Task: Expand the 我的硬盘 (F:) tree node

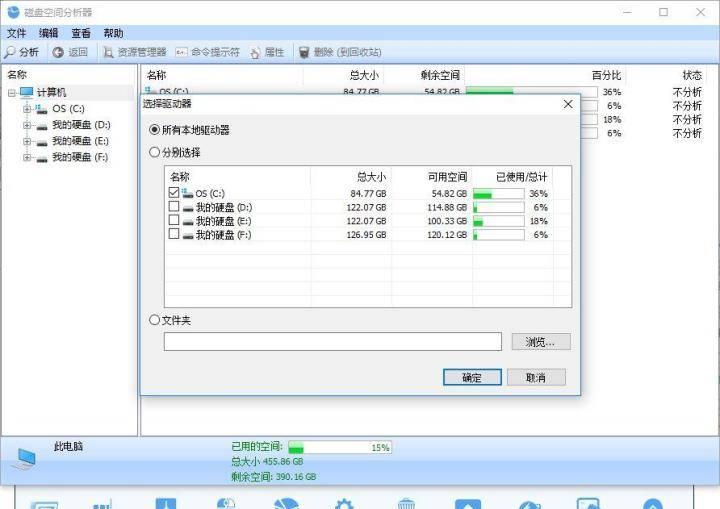Action: tap(27, 158)
